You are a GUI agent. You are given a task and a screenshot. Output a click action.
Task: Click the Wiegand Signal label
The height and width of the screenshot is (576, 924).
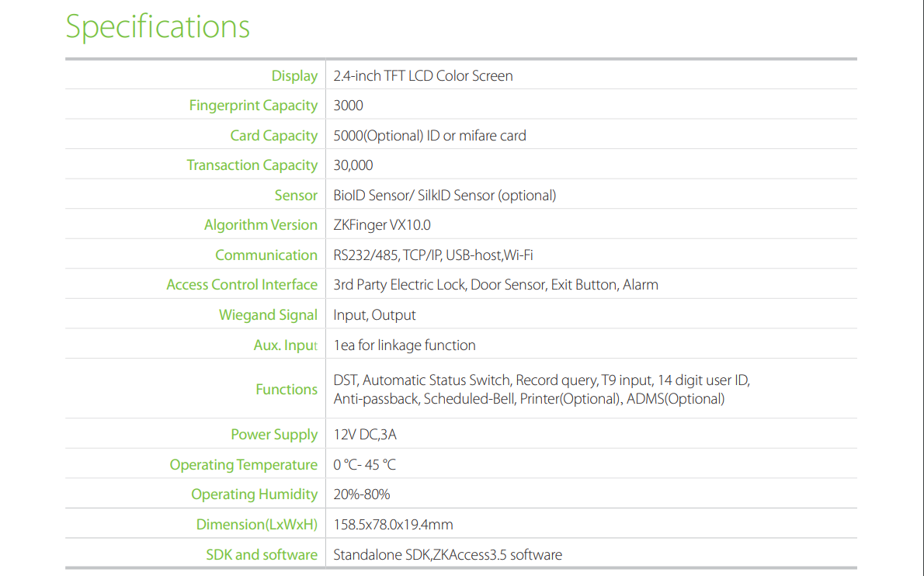(268, 315)
